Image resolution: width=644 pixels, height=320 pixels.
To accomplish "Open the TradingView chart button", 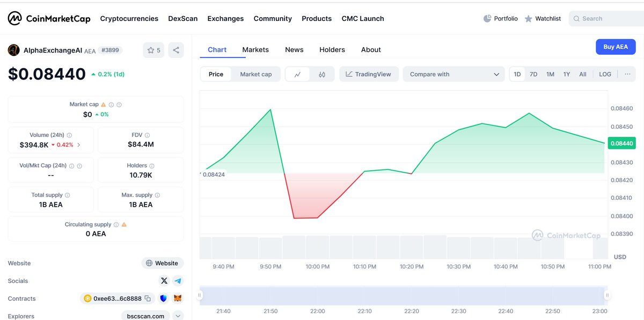I will click(369, 74).
